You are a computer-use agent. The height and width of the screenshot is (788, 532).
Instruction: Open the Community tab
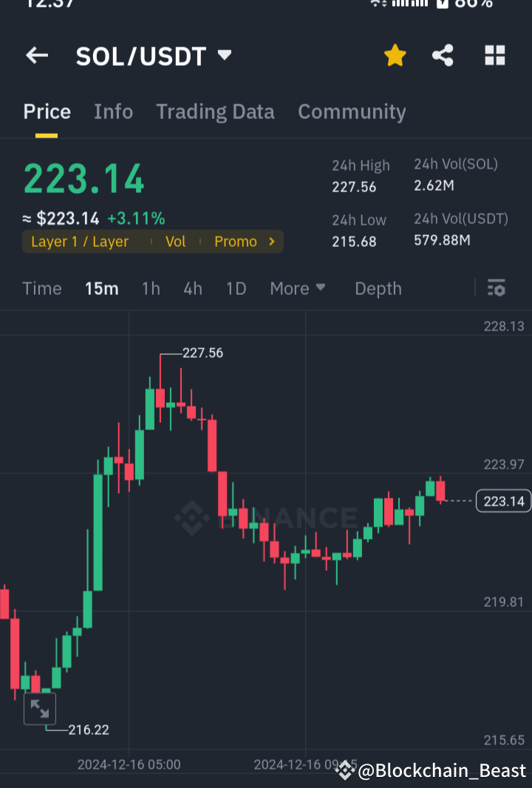coord(352,112)
